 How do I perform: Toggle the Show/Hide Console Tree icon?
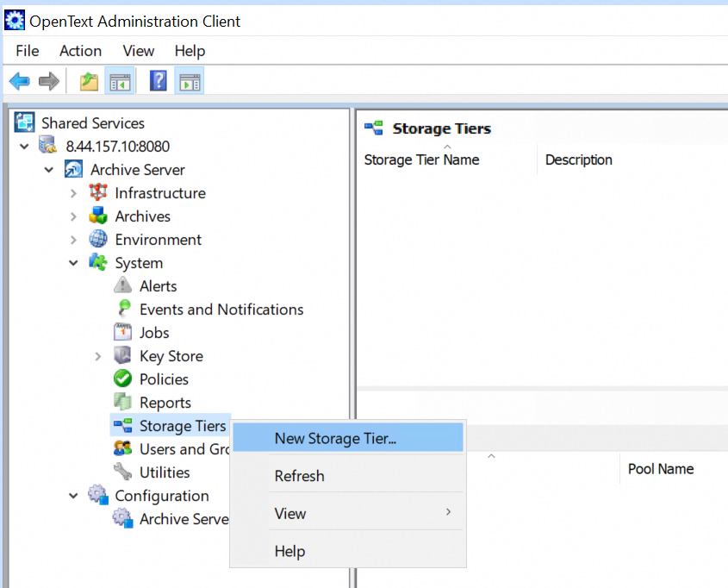click(x=120, y=82)
